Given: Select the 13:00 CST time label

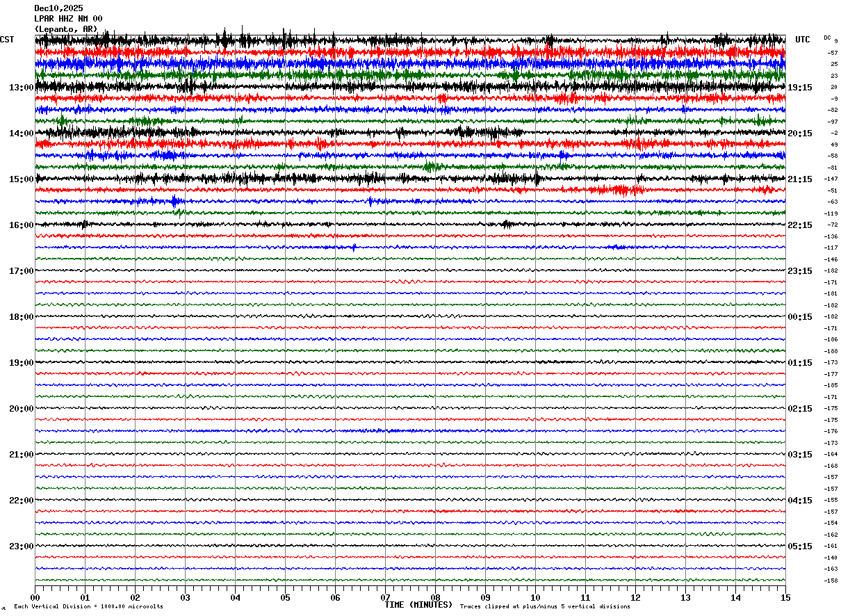Looking at the screenshot, I should pyautogui.click(x=22, y=88).
